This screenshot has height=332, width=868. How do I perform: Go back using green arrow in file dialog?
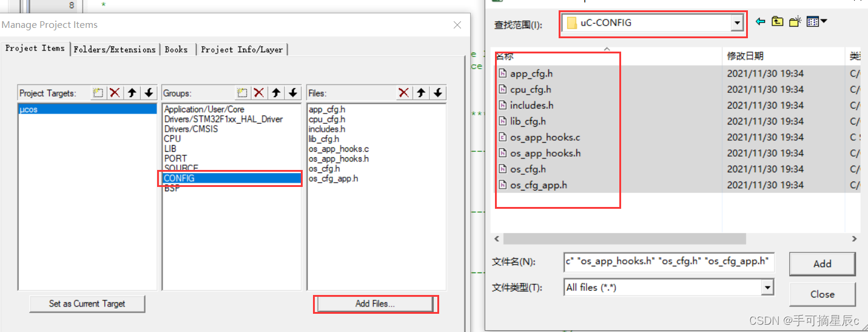coord(760,22)
